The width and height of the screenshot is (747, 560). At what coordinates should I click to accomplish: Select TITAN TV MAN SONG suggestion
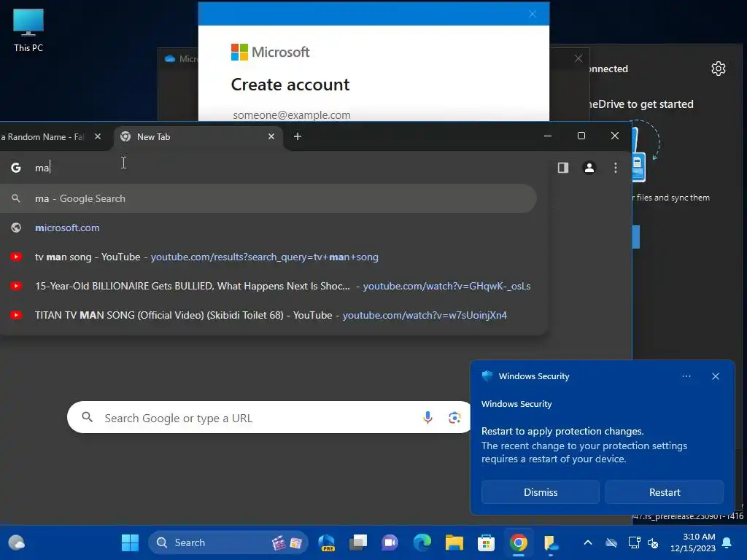[x=268, y=315]
